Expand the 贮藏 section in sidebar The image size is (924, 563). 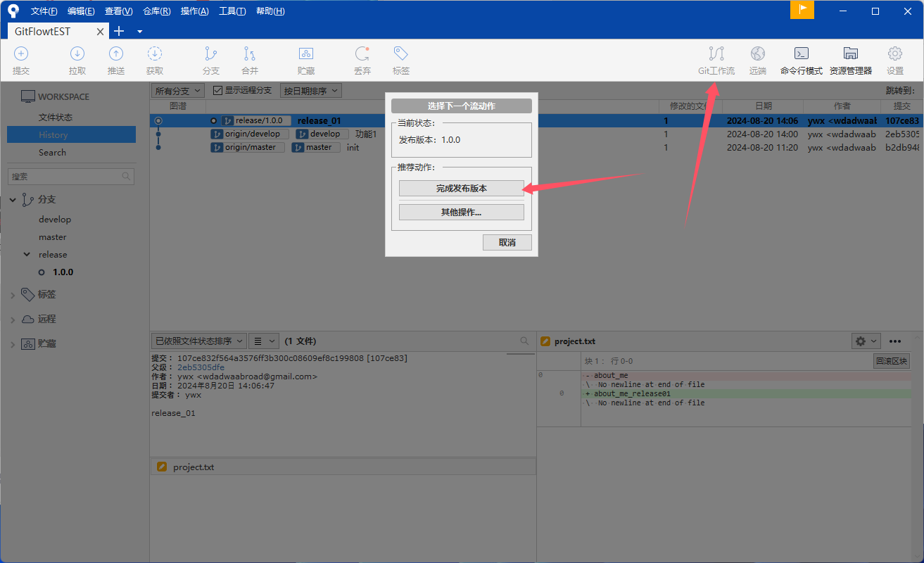[13, 344]
